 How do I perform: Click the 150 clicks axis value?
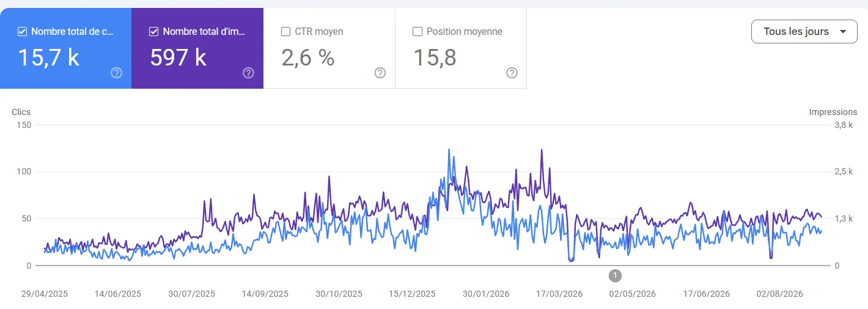pyautogui.click(x=24, y=125)
